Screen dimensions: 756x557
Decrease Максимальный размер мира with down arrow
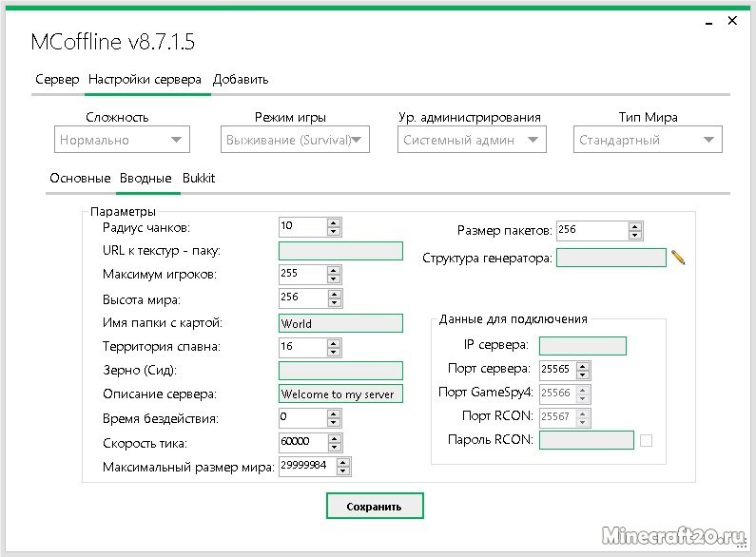(x=343, y=471)
